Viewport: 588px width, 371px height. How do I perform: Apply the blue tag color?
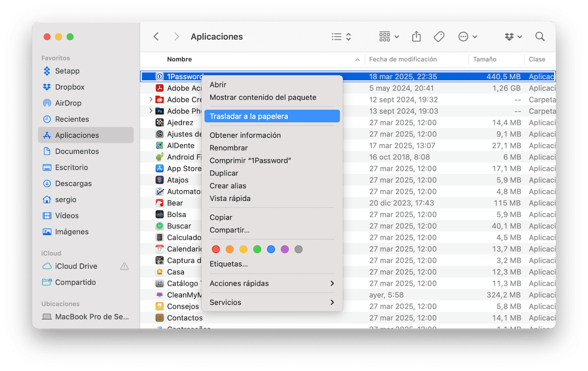[x=271, y=250]
